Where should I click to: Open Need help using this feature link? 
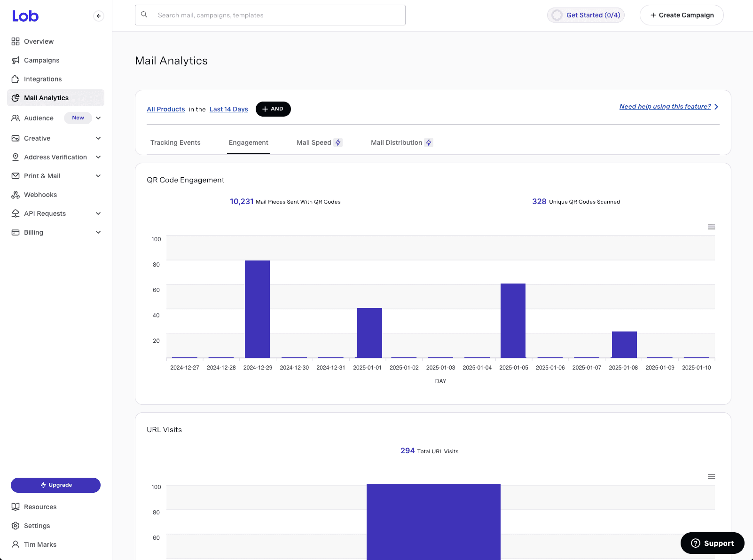point(665,107)
